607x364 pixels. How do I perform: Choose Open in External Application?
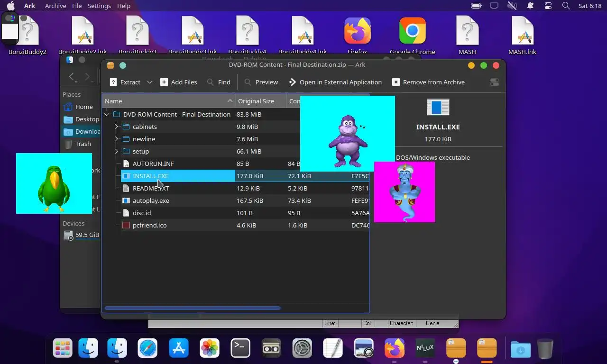pyautogui.click(x=335, y=82)
